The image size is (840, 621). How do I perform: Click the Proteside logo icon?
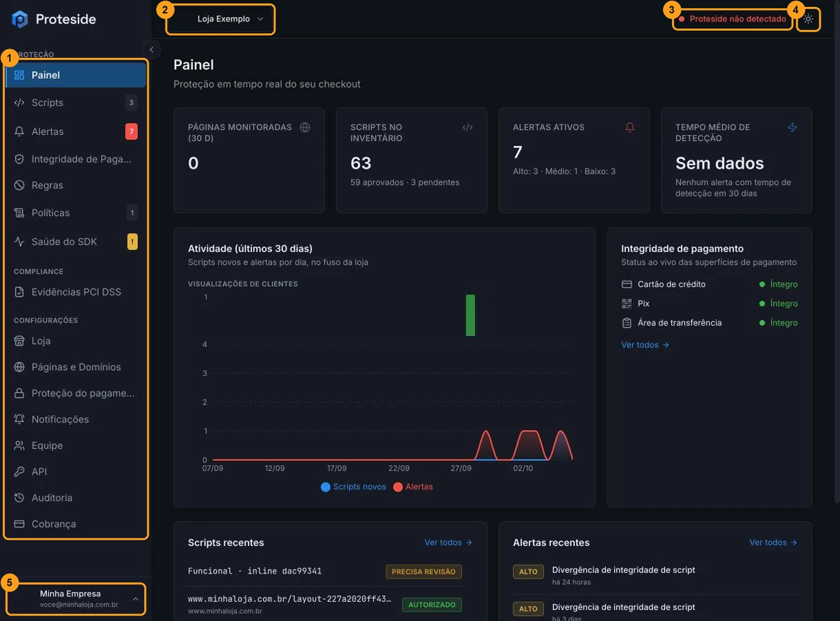20,19
